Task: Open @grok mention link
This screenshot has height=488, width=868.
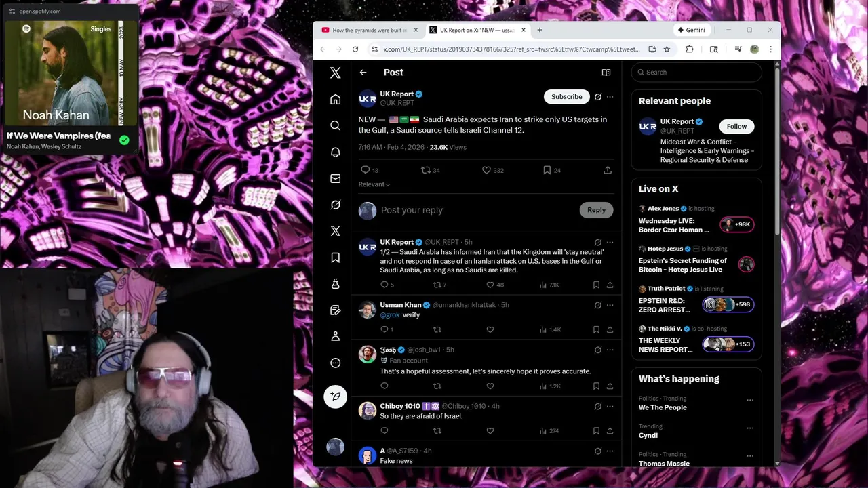Action: pyautogui.click(x=390, y=315)
